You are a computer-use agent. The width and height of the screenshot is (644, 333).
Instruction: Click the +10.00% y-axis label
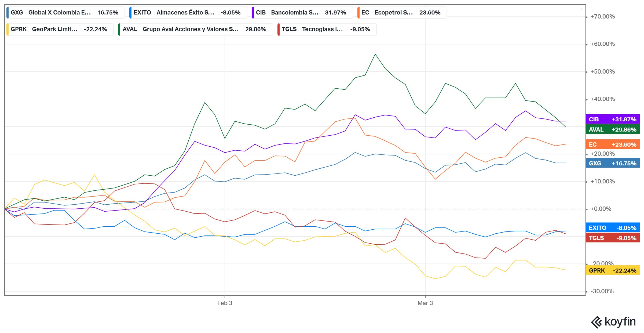[602, 182]
